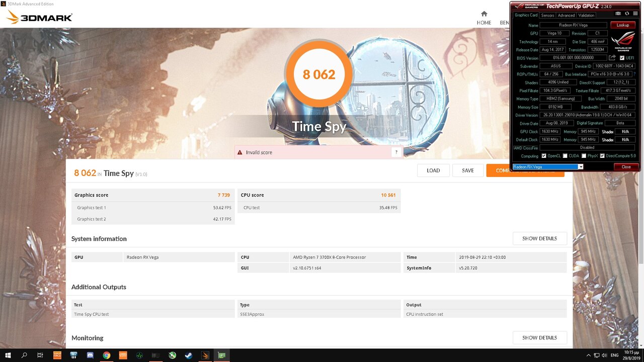Click the 3DMark logo

point(39,18)
